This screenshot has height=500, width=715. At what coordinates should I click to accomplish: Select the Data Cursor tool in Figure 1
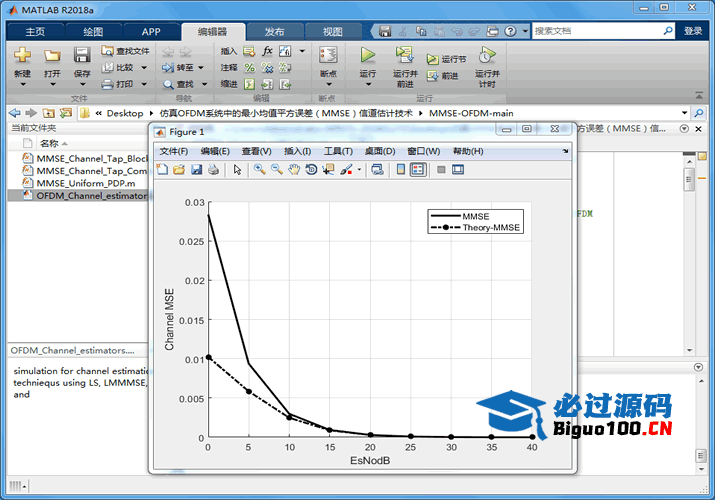(x=328, y=170)
